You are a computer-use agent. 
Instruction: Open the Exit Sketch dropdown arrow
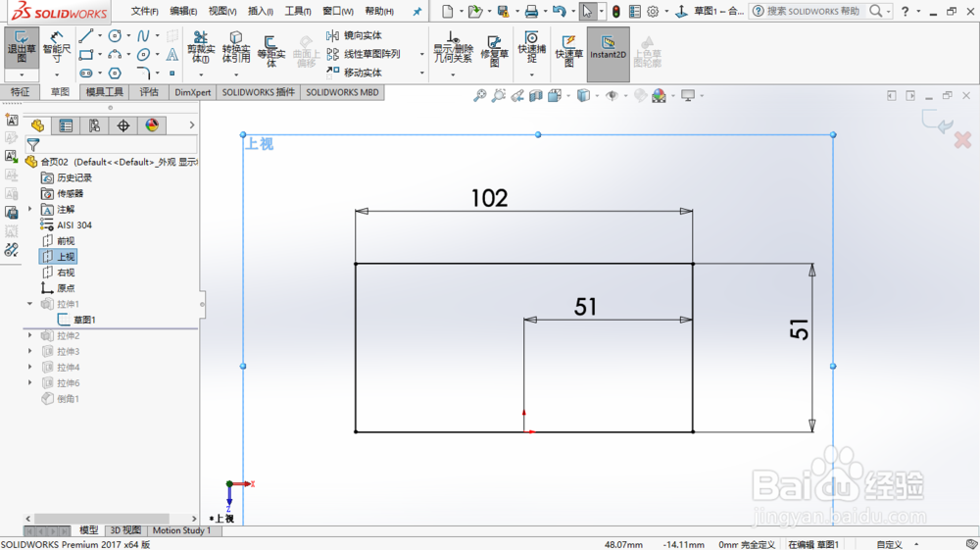point(22,75)
